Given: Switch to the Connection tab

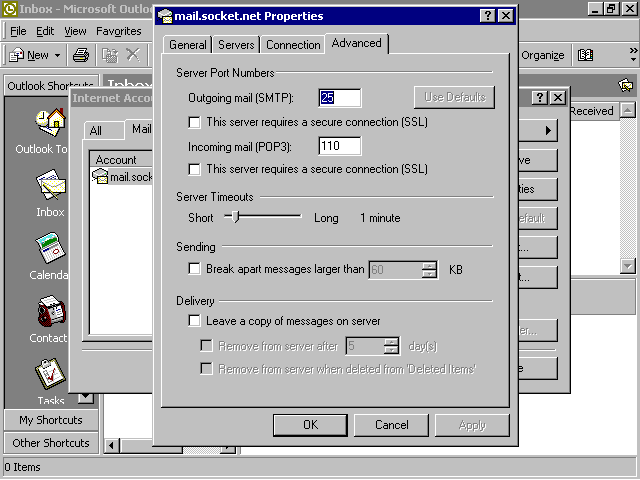Looking at the screenshot, I should pyautogui.click(x=293, y=44).
